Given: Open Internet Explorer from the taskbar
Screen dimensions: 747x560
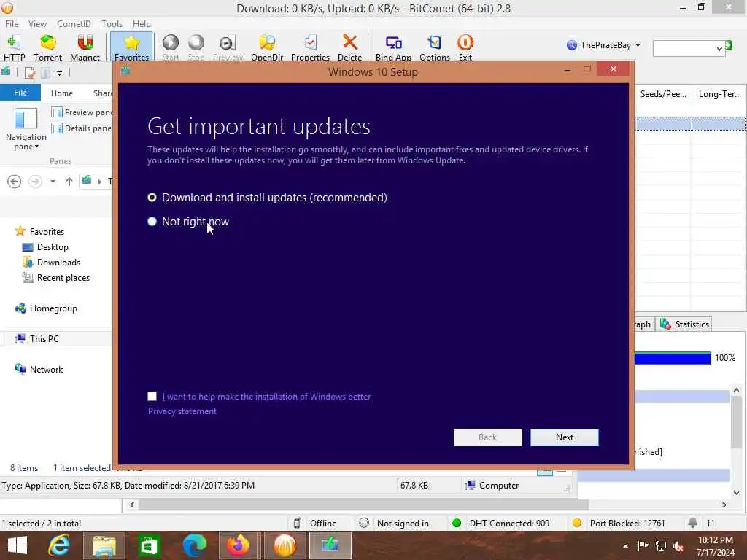Looking at the screenshot, I should click(x=59, y=545).
